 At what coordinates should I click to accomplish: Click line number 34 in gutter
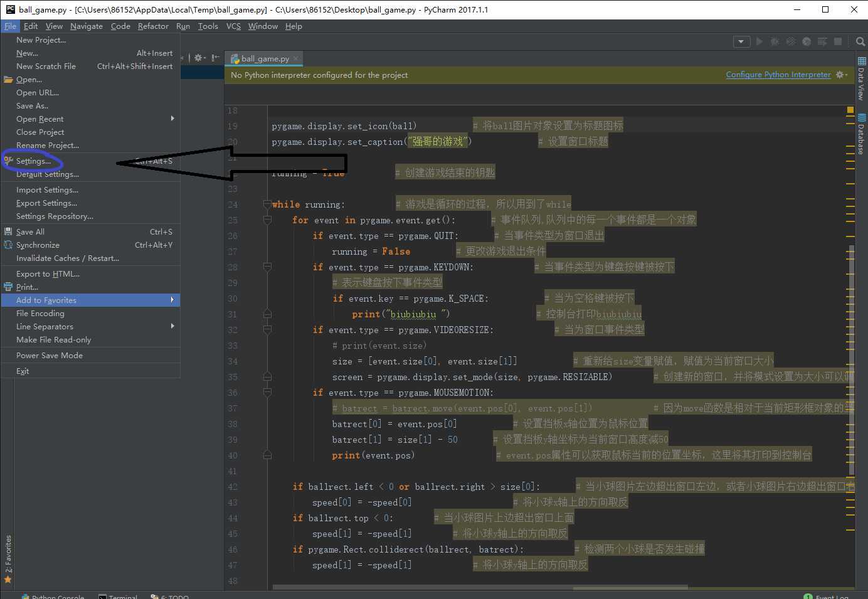click(x=233, y=361)
